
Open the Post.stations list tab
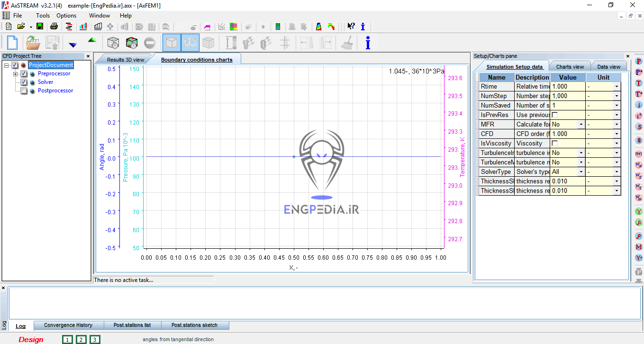(x=132, y=325)
